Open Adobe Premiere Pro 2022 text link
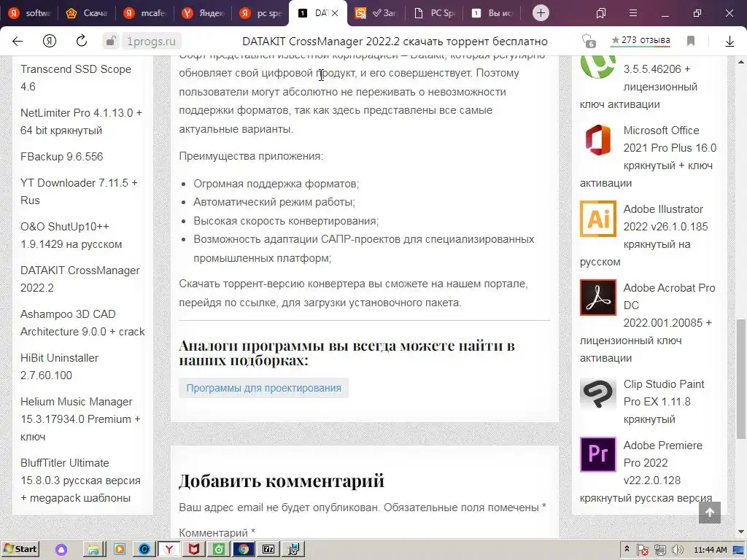 [x=662, y=463]
